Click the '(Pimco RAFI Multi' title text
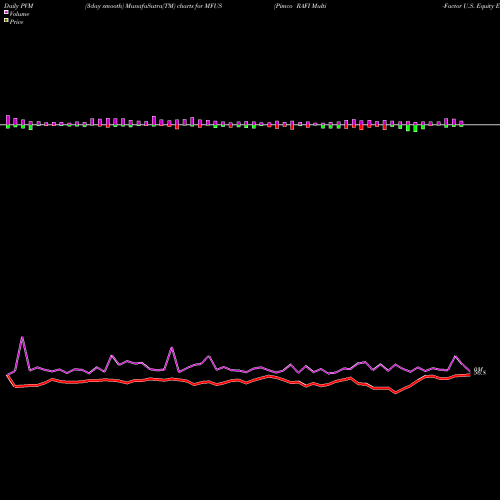 coord(300,6)
